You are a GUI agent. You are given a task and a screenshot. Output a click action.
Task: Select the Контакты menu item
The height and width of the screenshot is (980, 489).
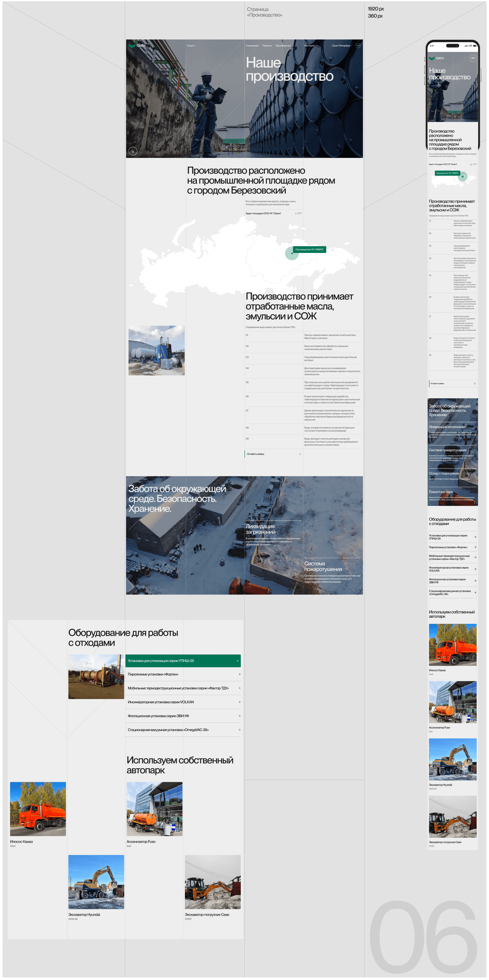[x=309, y=46]
